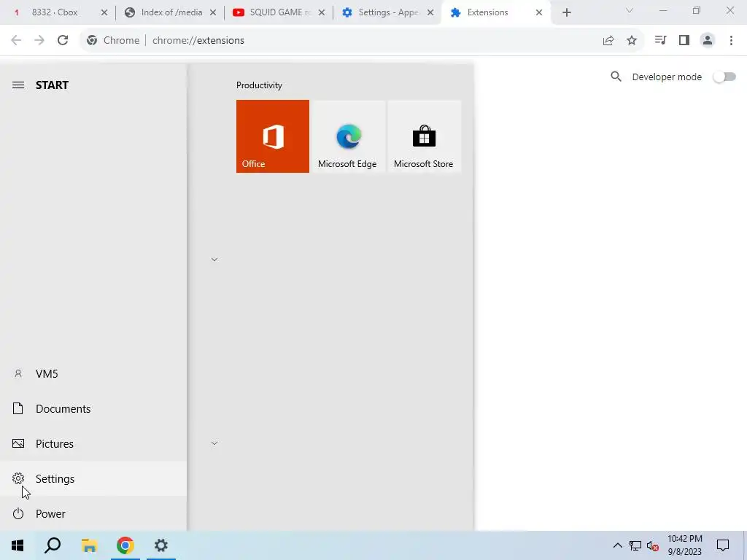Switch to Settings - Appearance tab
Image resolution: width=747 pixels, height=560 pixels.
point(387,12)
